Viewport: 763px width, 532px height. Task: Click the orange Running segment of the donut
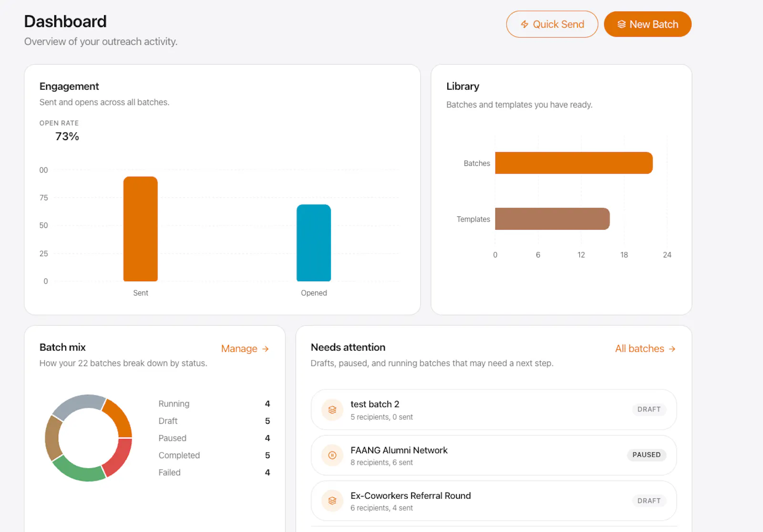[120, 417]
